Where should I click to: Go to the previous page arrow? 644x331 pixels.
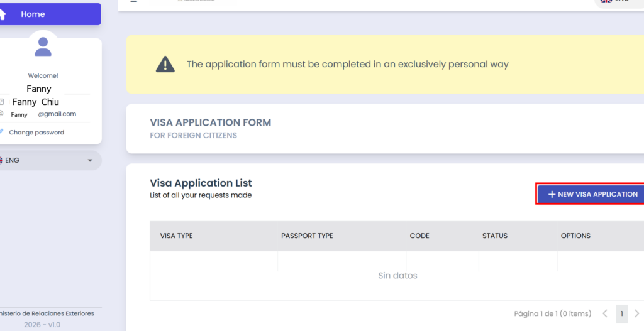point(605,313)
